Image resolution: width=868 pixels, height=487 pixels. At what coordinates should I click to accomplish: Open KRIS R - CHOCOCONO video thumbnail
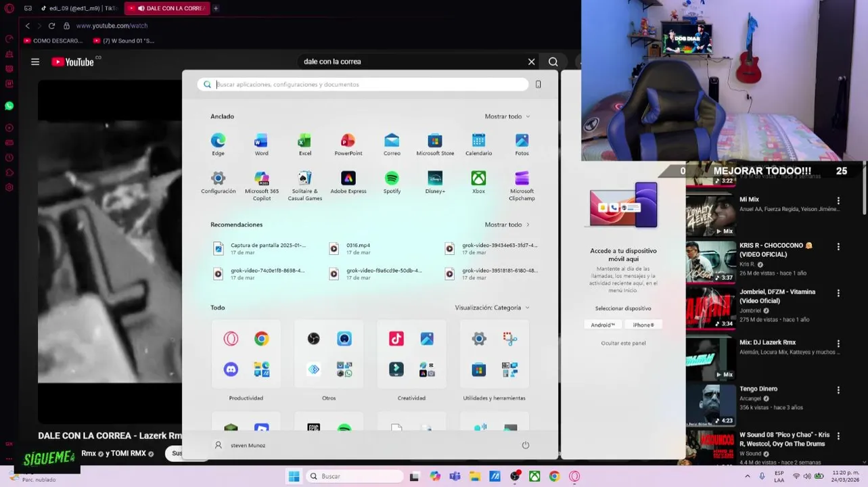tap(711, 262)
